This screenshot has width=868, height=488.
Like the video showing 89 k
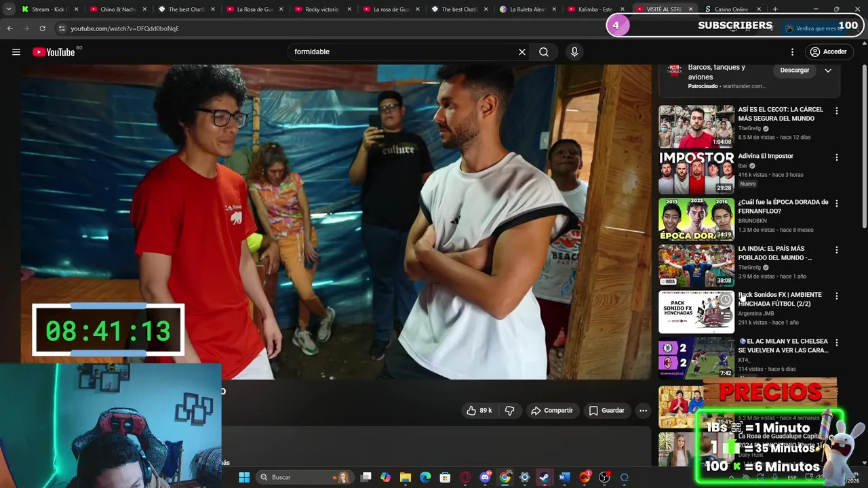coord(479,410)
